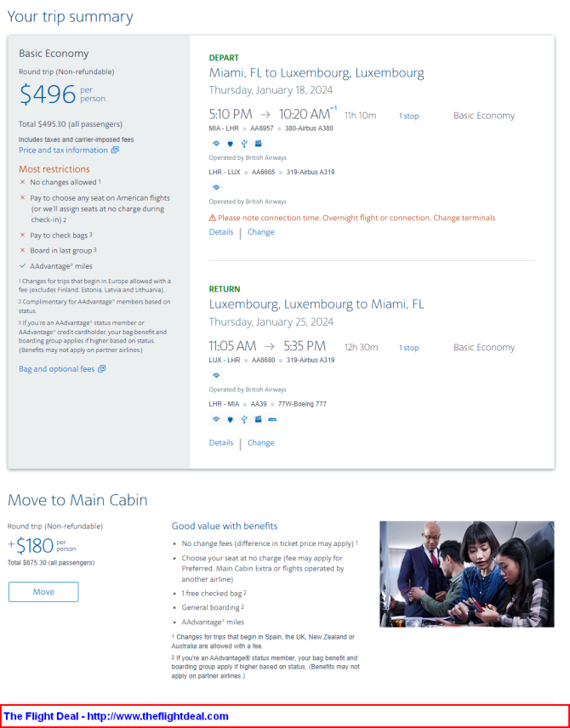Click '1 stop' link on departing flight
The width and height of the screenshot is (570, 728).
(x=410, y=116)
